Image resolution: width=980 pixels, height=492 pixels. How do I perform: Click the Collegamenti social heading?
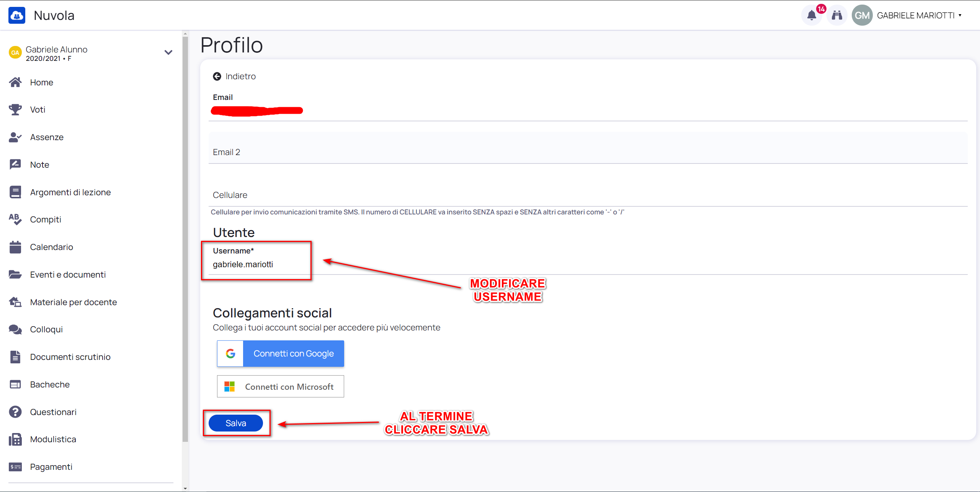(272, 313)
